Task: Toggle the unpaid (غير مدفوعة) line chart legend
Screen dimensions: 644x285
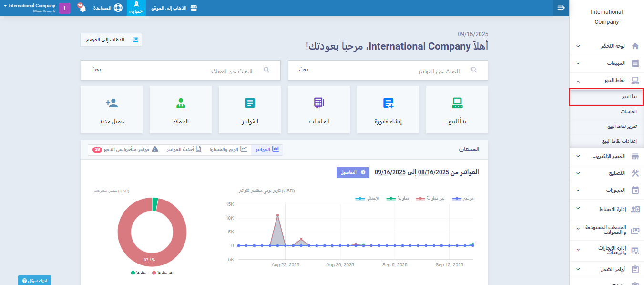Action: [430, 198]
